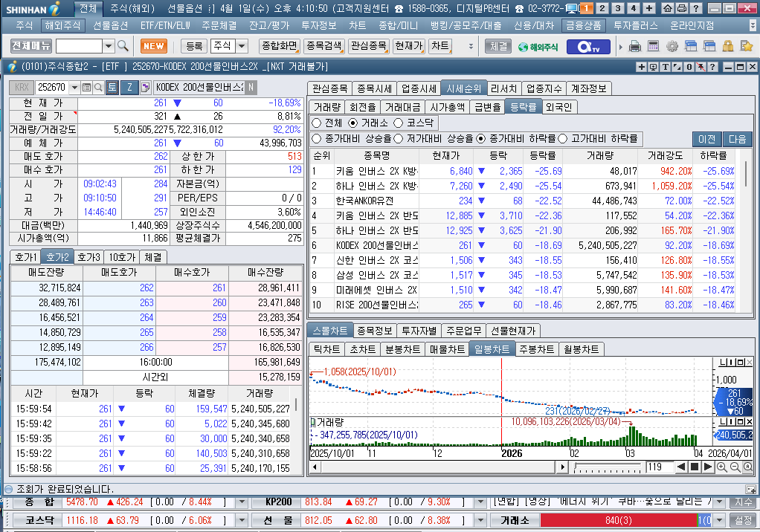Click the chart bar count slider
The height and width of the screenshot is (532, 760).
pyautogui.click(x=608, y=467)
